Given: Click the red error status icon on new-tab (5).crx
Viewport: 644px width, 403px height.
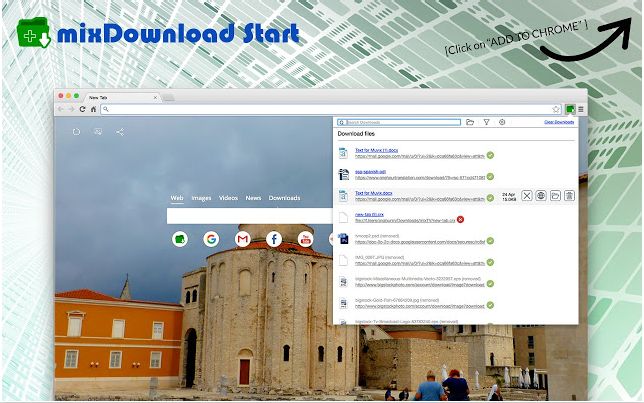Looking at the screenshot, I should click(460, 219).
